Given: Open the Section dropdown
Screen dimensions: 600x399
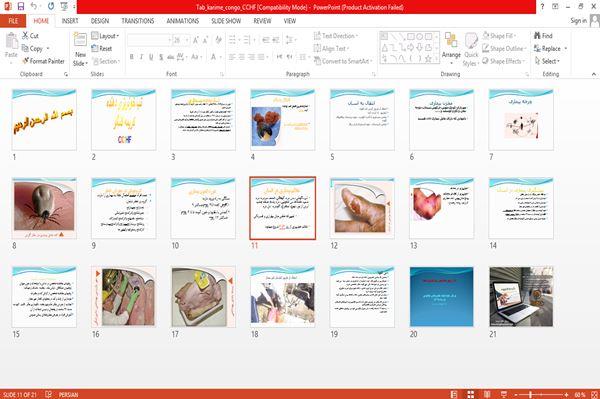Looking at the screenshot, I should (x=106, y=61).
